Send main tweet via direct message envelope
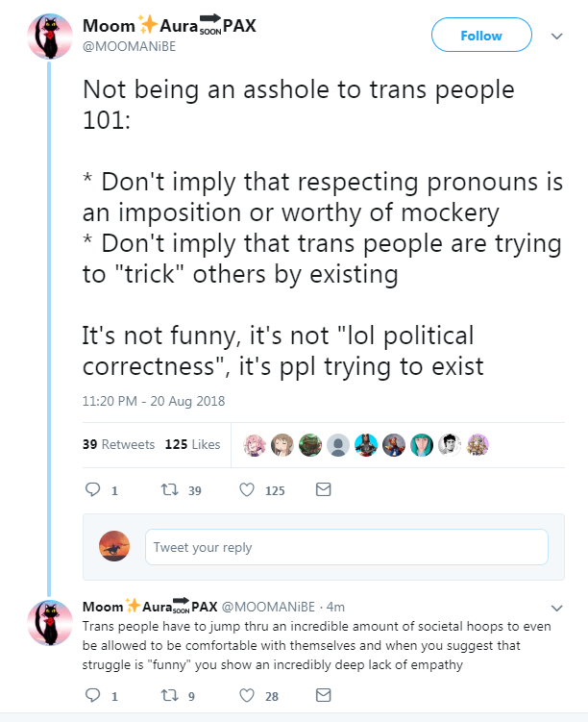The width and height of the screenshot is (588, 722). coord(323,489)
